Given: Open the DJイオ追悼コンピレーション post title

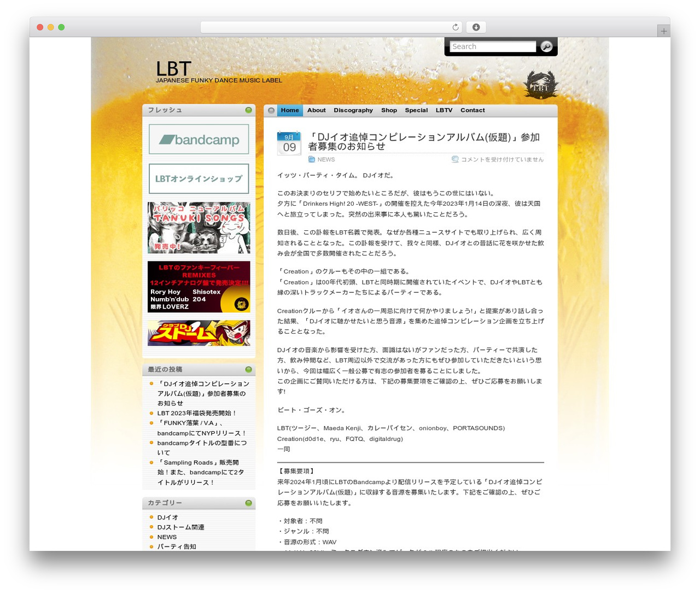Looking at the screenshot, I should (x=424, y=142).
